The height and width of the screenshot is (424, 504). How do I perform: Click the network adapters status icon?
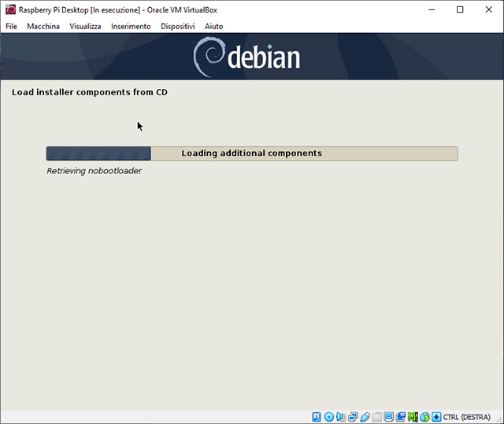pyautogui.click(x=353, y=416)
